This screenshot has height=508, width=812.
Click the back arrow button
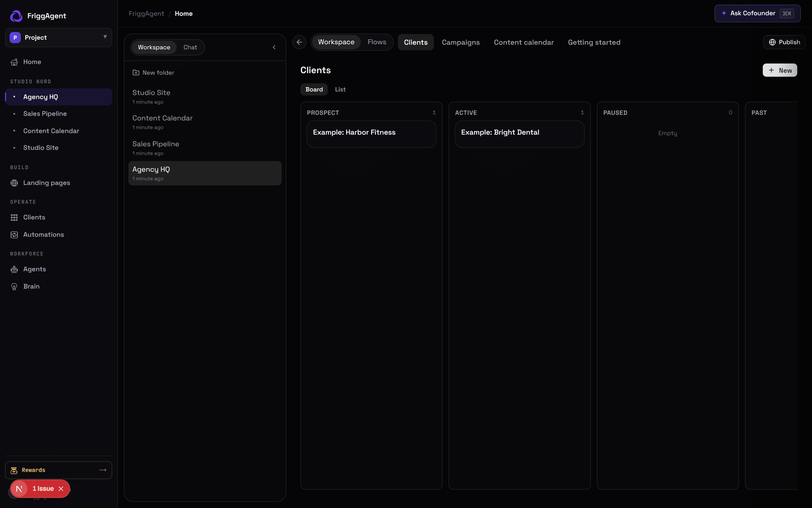tap(299, 42)
